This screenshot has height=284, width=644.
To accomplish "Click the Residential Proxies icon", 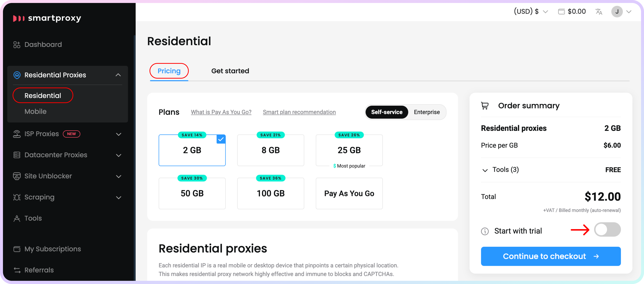I will (16, 75).
